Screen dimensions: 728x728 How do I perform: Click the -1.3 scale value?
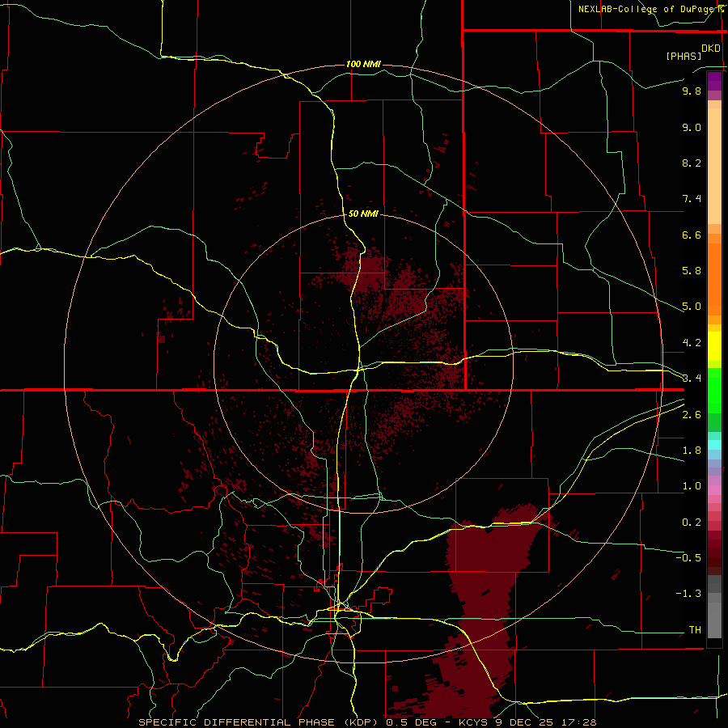[688, 594]
